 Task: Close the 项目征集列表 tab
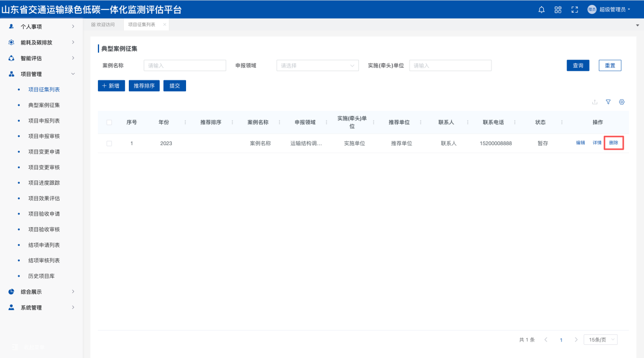click(x=165, y=25)
